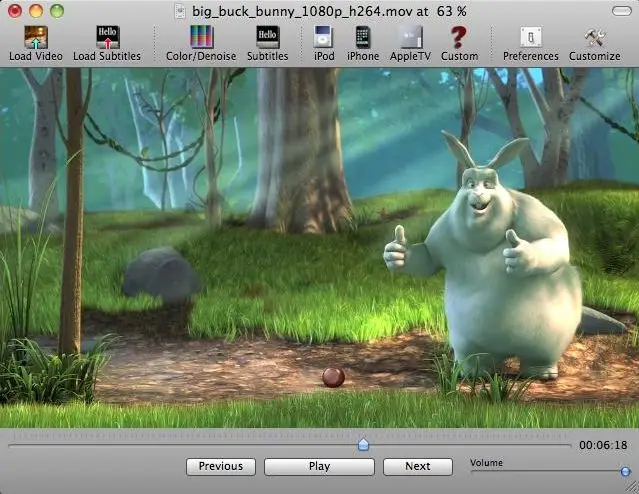639x494 pixels.
Task: Select the iPhone export preset
Action: [363, 44]
